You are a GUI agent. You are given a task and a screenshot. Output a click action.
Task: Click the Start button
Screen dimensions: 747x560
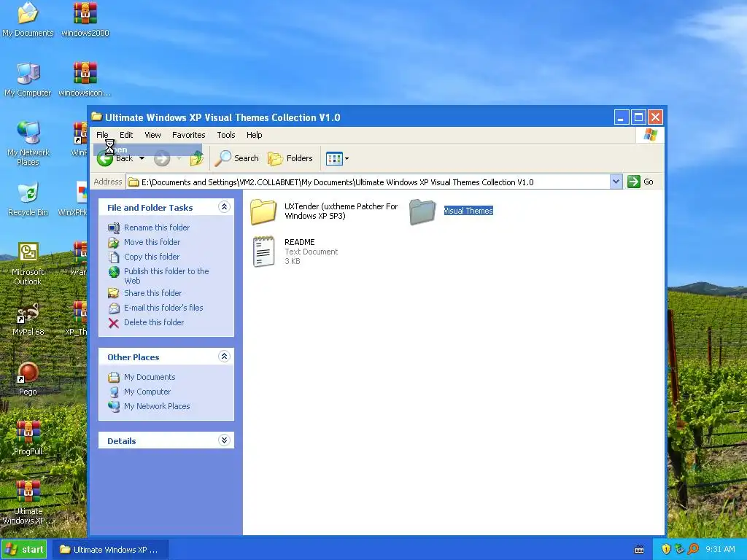pyautogui.click(x=24, y=550)
